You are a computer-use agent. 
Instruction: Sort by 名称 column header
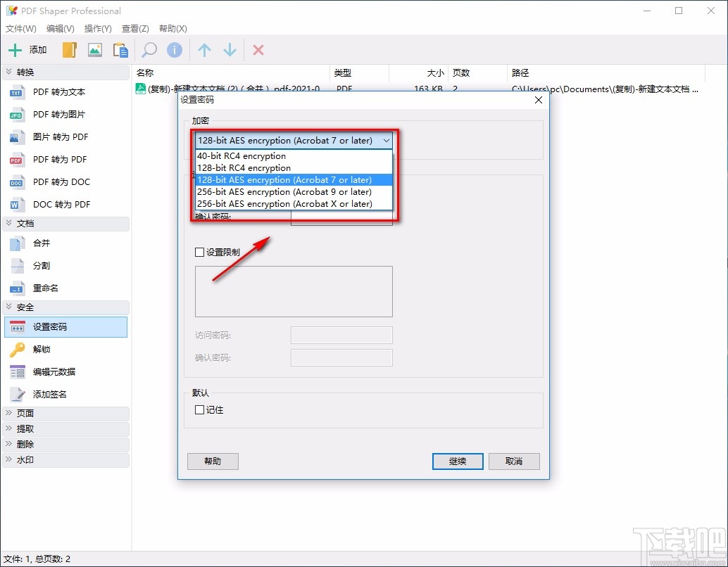click(231, 73)
